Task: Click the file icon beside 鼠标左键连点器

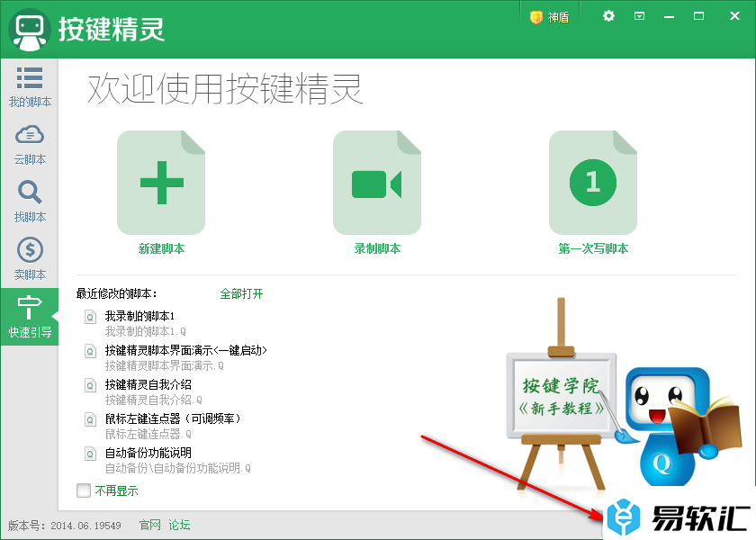Action: click(90, 420)
